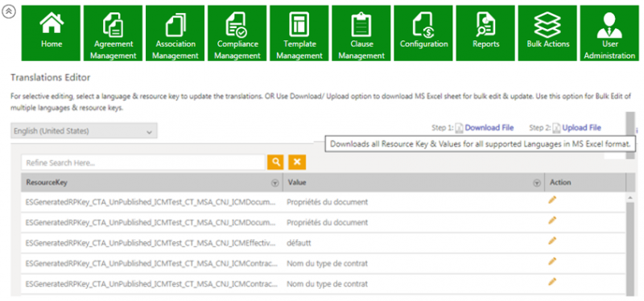The height and width of the screenshot is (301, 644).
Task: Click the grid's vertical scrollbar up arrow
Action: tap(630, 197)
